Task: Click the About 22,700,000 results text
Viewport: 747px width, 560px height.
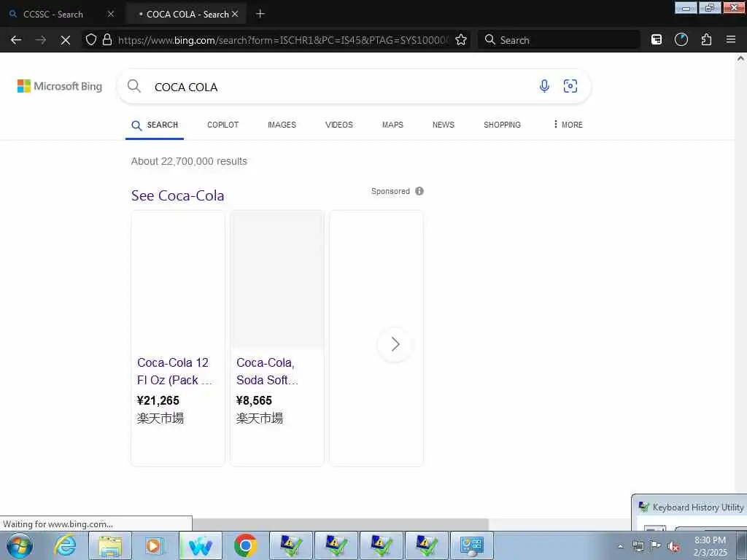Action: click(189, 161)
